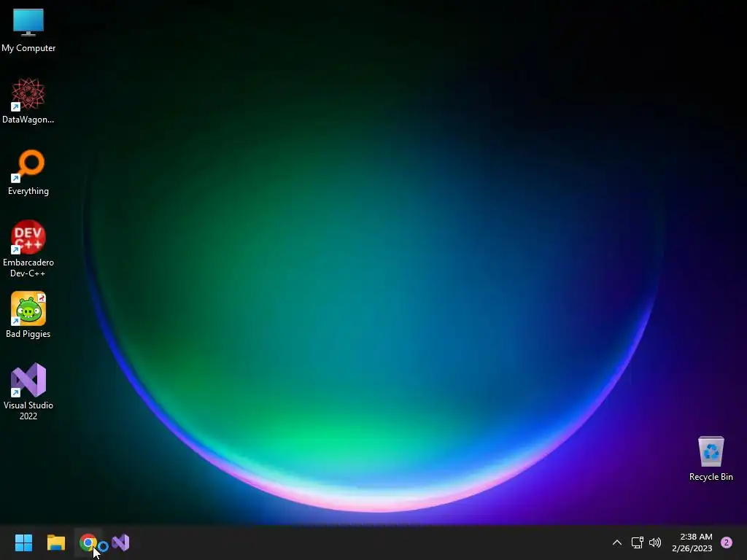Select the My Computer desktop icon
The image size is (747, 560).
tap(28, 30)
